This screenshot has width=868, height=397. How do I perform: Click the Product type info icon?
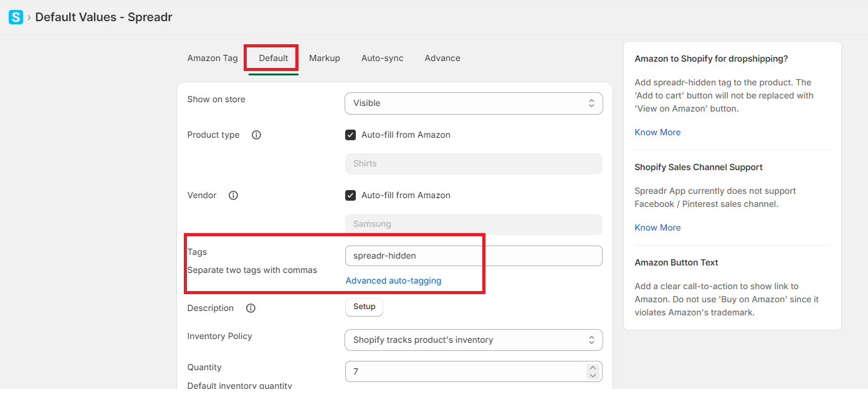click(256, 135)
